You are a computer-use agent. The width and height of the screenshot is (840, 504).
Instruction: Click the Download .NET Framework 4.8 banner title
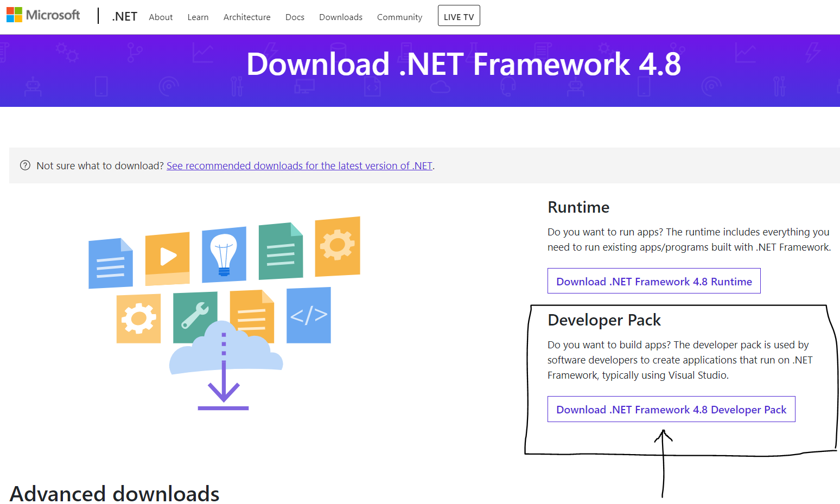(463, 64)
